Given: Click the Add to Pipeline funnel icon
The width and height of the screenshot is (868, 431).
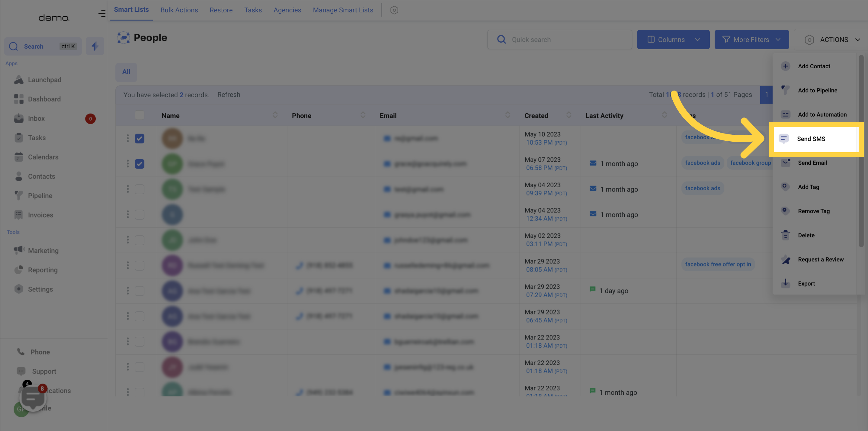Looking at the screenshot, I should [x=786, y=90].
